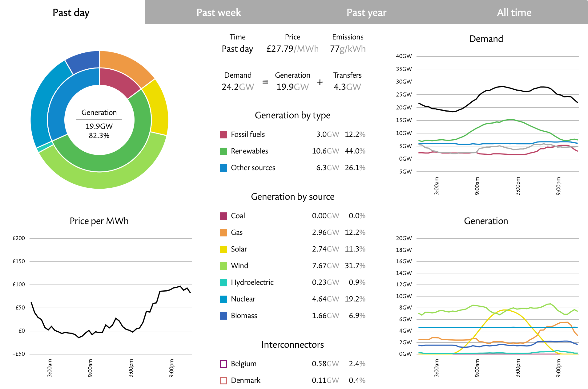Click the Belgium 0.58GW value
Screen dimensions: 588x389
pyautogui.click(x=325, y=364)
